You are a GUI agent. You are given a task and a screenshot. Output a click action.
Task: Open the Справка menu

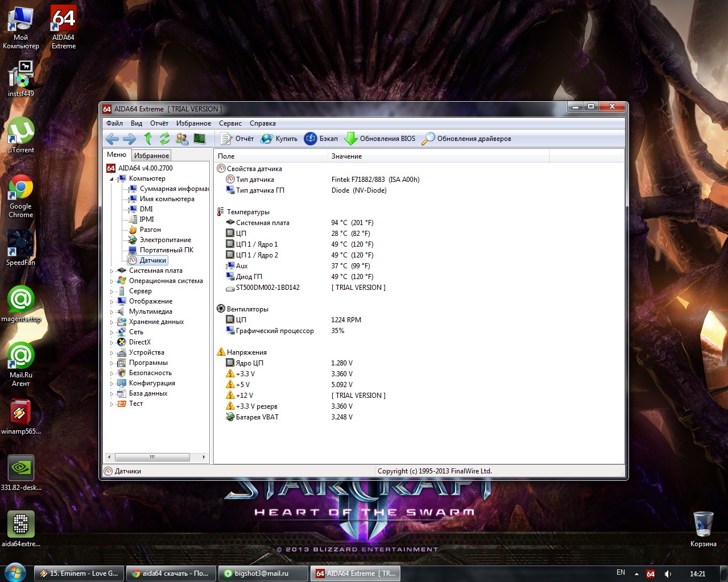tap(263, 123)
